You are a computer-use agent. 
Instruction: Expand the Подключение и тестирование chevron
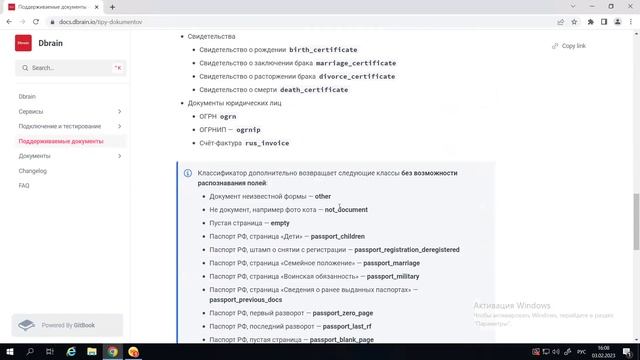point(120,127)
